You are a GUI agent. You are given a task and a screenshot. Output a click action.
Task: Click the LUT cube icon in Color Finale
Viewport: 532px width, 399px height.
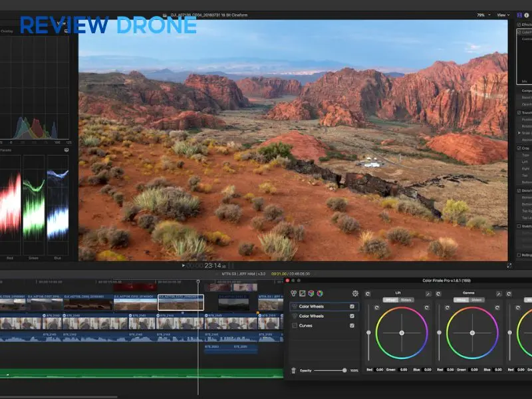tap(311, 293)
